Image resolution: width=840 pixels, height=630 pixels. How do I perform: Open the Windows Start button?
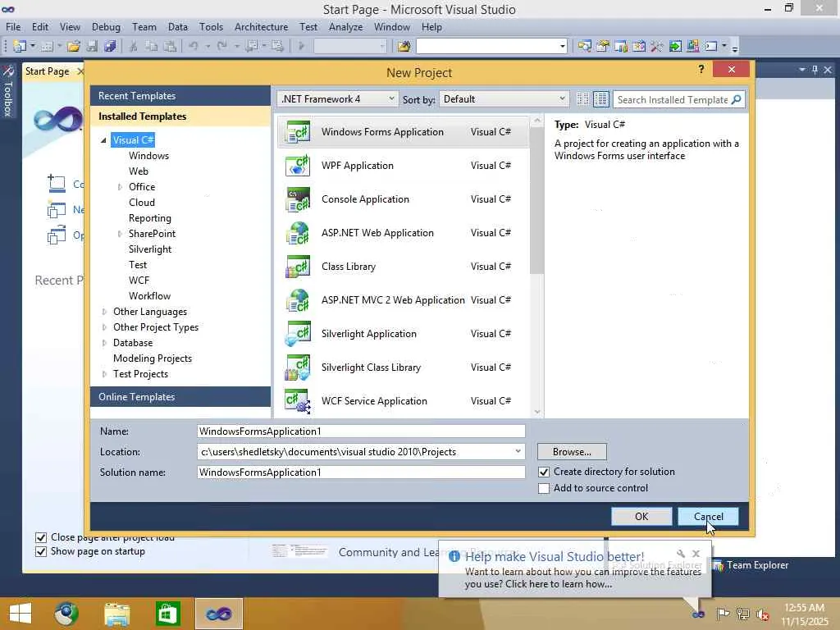pos(21,614)
